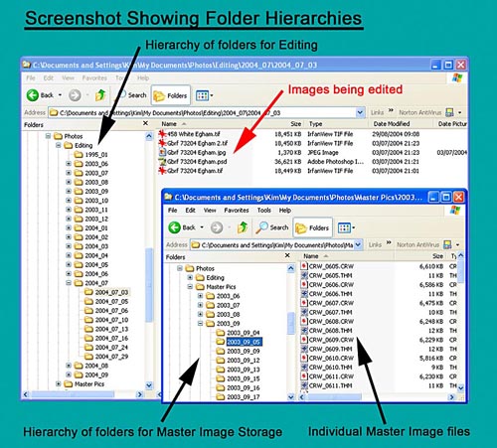Click the Up folder icon in Master Pics toolbar

tap(243, 227)
